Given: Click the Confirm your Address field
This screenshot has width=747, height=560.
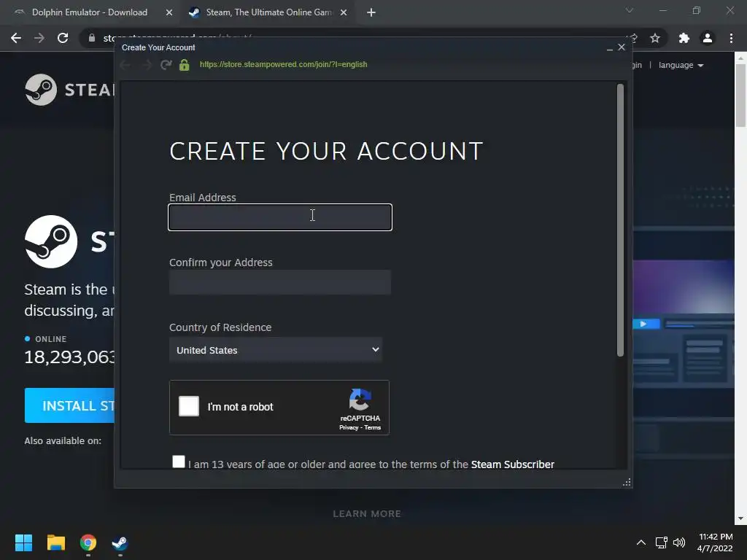Looking at the screenshot, I should 280,282.
